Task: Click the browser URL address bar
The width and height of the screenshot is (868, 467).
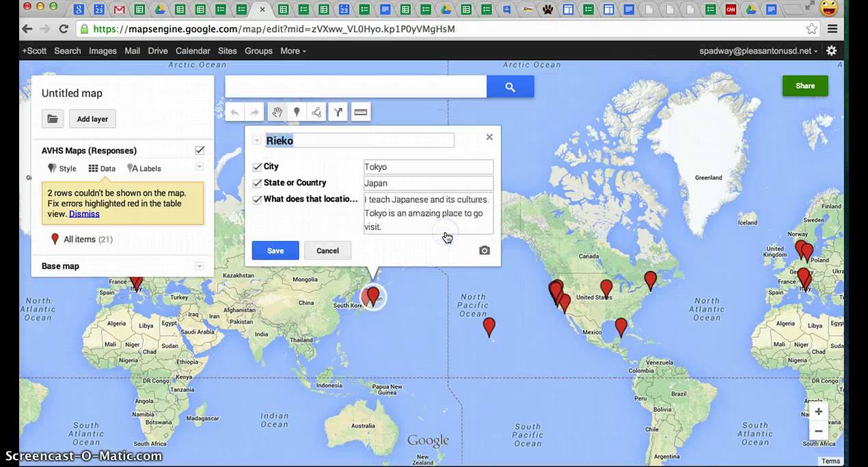Action: pyautogui.click(x=437, y=29)
